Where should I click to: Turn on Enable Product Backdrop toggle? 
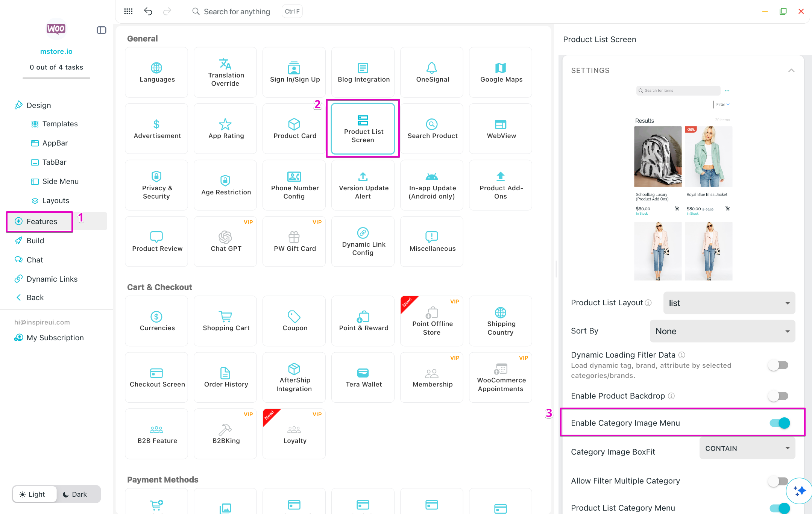[778, 396]
